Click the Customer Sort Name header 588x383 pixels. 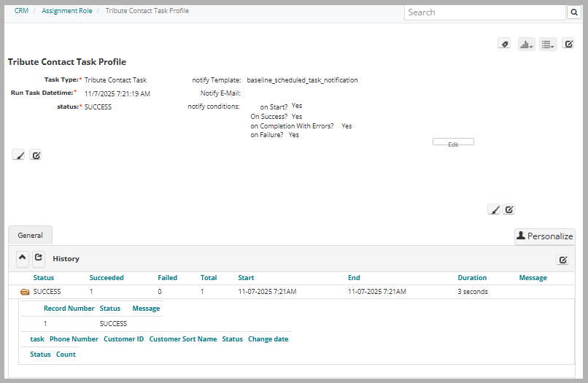click(183, 339)
